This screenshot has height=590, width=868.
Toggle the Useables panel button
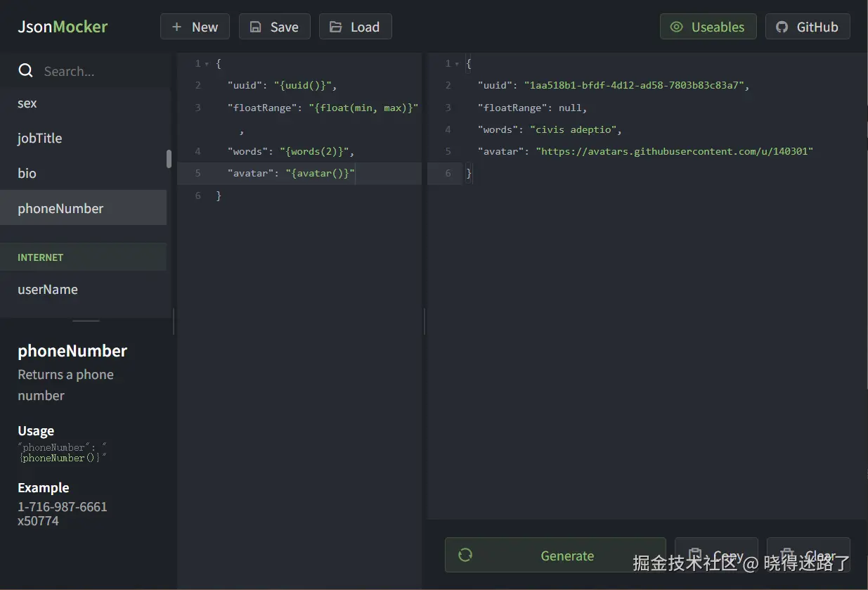click(708, 27)
